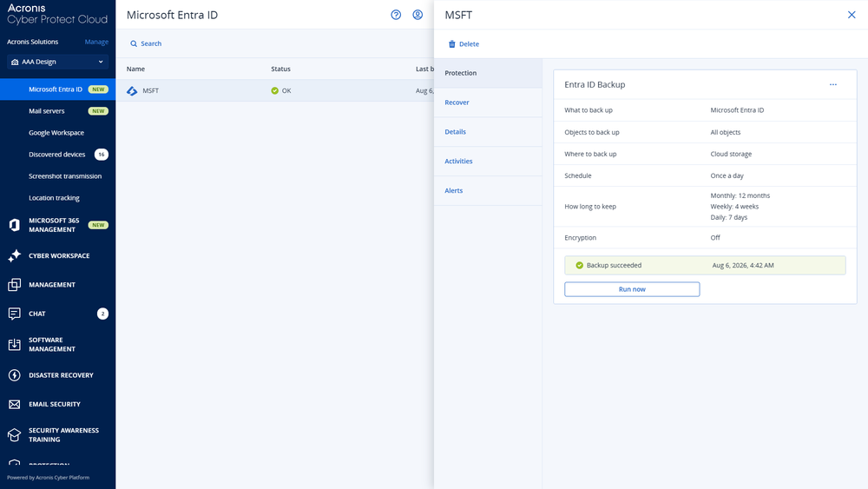Image resolution: width=868 pixels, height=489 pixels.
Task: Open the Entra ID Backup more options ellipsis
Action: point(833,85)
